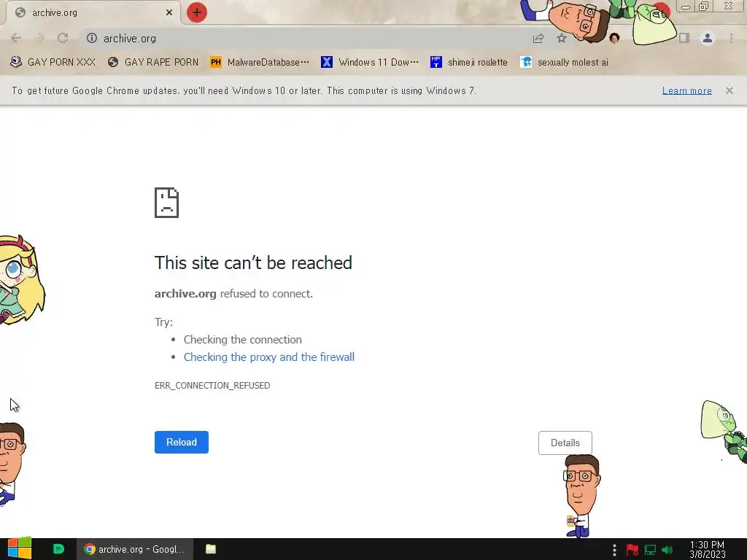This screenshot has height=560, width=747.
Task: Click the green shimeji on the right edge
Action: pyautogui.click(x=724, y=431)
